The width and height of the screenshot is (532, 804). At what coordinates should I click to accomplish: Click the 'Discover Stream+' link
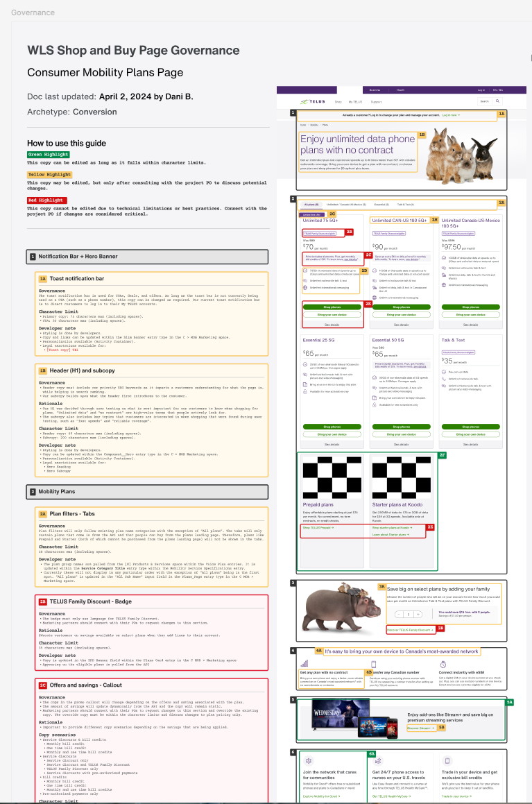pyautogui.click(x=420, y=728)
